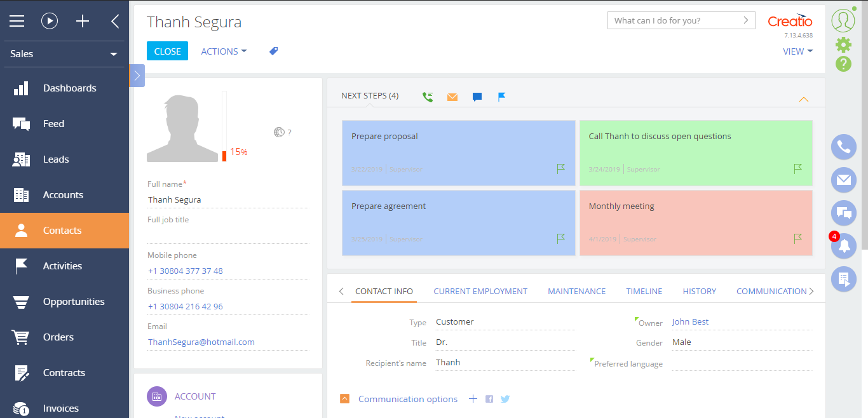Switch to the Timeline tab
Image resolution: width=868 pixels, height=418 pixels.
pos(644,292)
